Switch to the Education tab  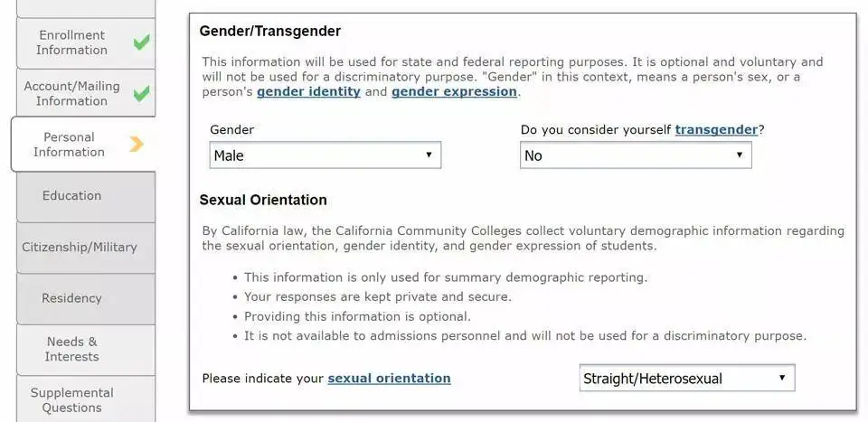click(x=71, y=195)
